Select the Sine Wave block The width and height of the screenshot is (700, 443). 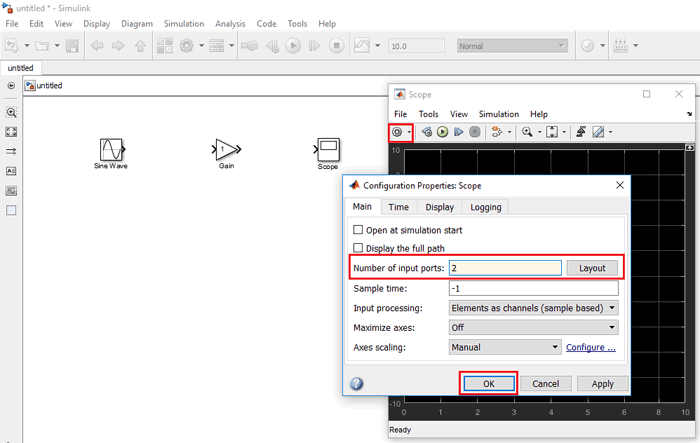(x=111, y=149)
